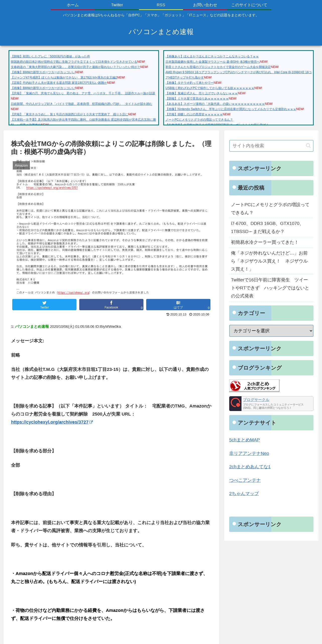
Task: Open the カテゴリーを選択 dropdown
Action: coord(271,331)
